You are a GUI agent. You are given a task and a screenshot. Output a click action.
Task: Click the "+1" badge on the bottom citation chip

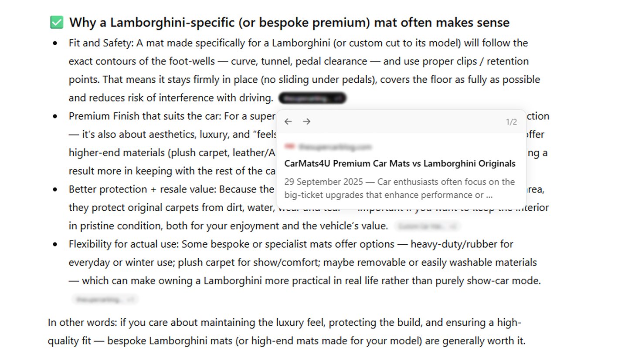point(130,300)
